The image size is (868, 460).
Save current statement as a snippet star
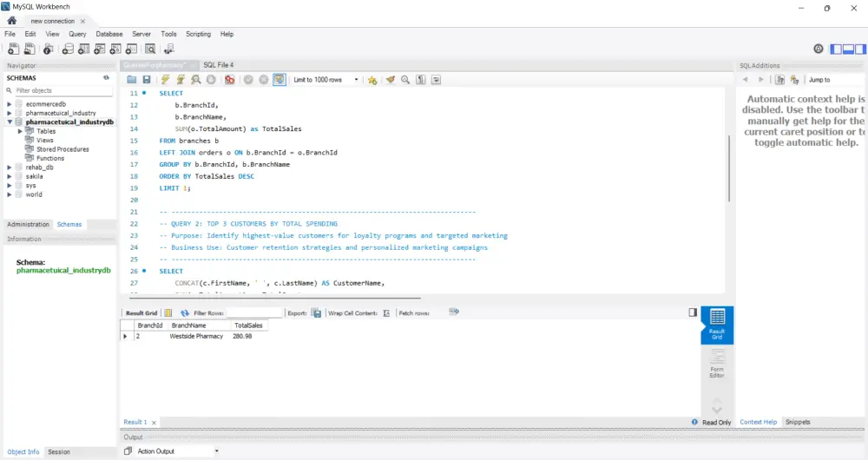372,80
